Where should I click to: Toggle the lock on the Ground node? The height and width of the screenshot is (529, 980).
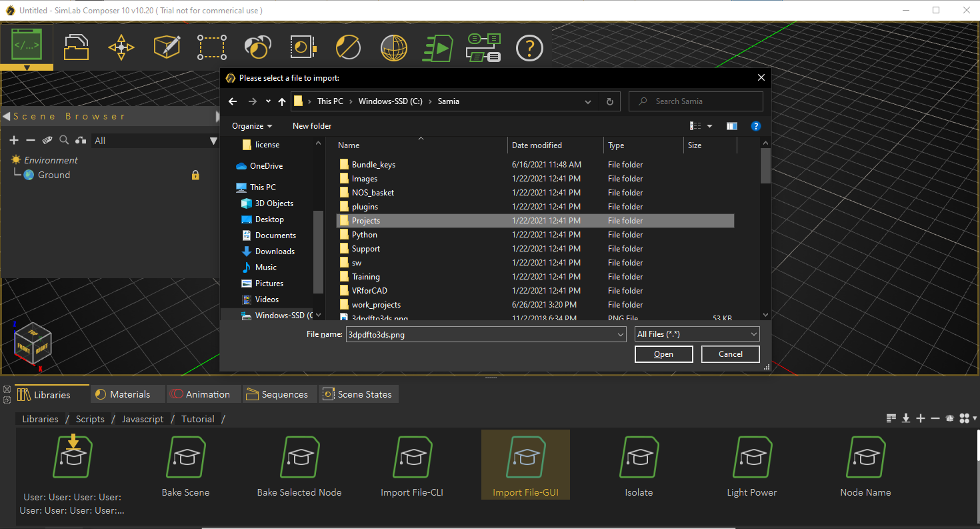pyautogui.click(x=195, y=175)
